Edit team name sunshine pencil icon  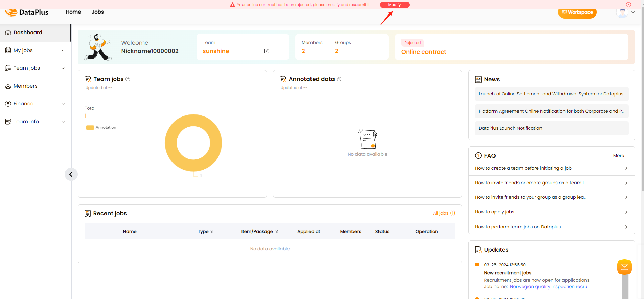pyautogui.click(x=267, y=51)
